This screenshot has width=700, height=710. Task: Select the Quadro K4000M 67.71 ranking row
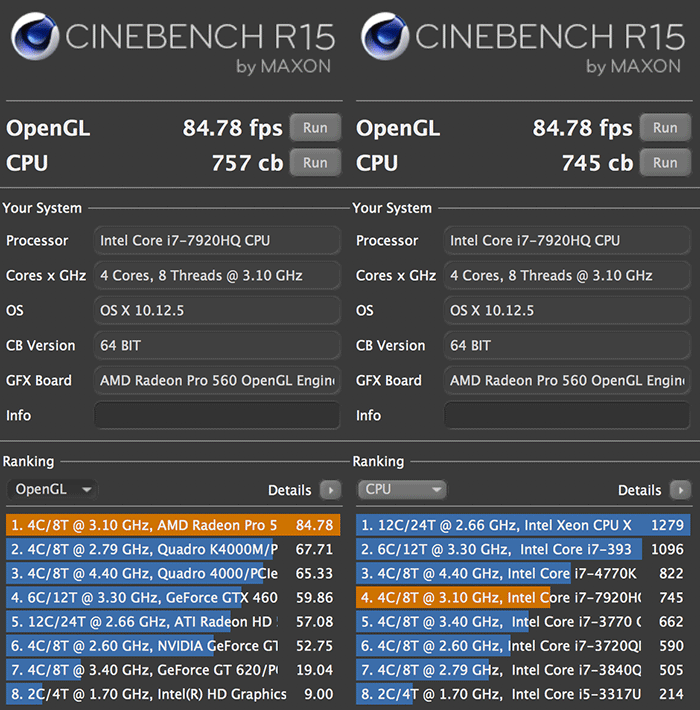click(173, 549)
